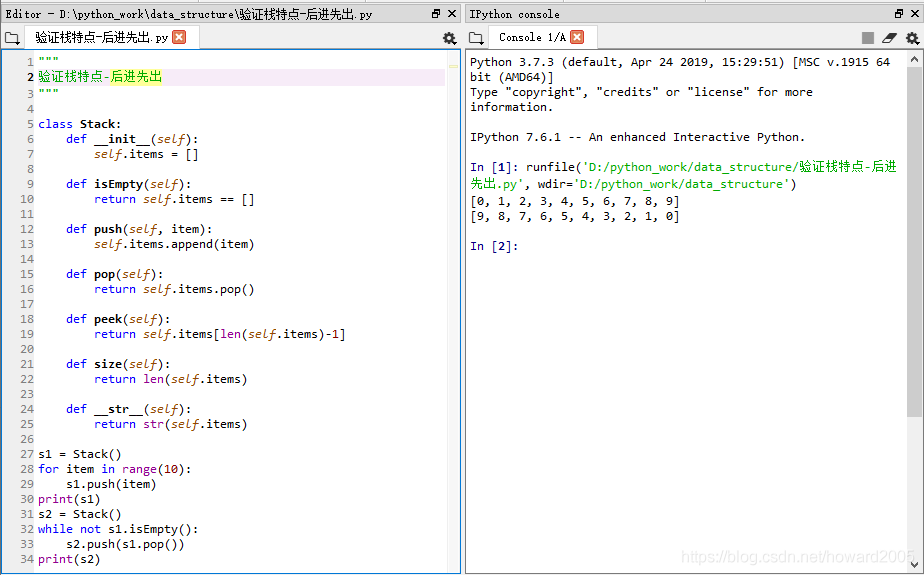Click the 'return len(self.items)' line
Image resolution: width=924 pixels, height=575 pixels.
click(171, 379)
